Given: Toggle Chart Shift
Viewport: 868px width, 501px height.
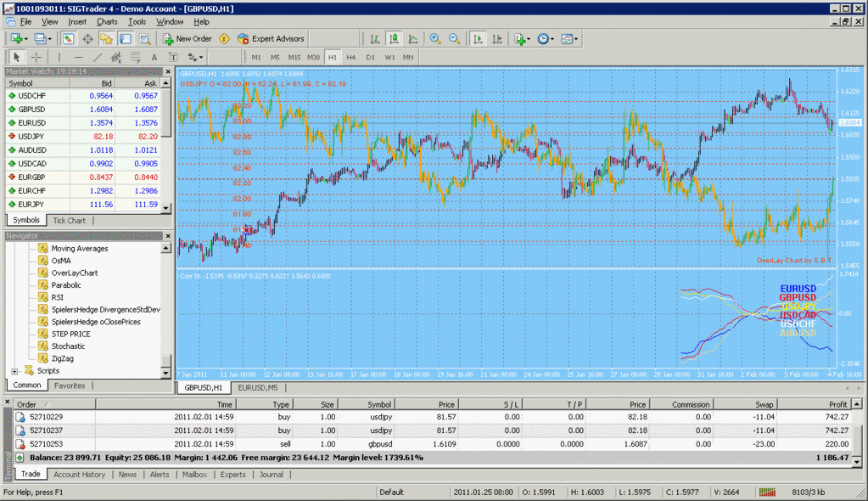Looking at the screenshot, I should [497, 39].
